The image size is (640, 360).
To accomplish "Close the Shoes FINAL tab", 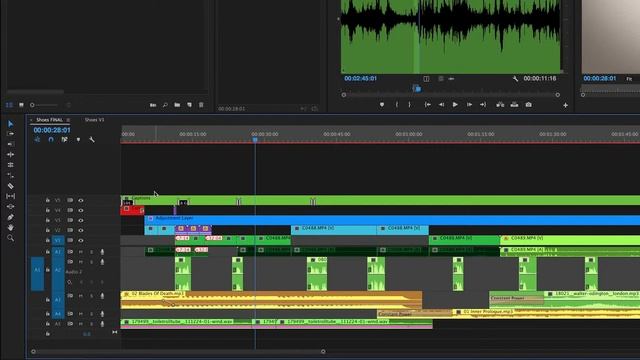I will (31, 120).
